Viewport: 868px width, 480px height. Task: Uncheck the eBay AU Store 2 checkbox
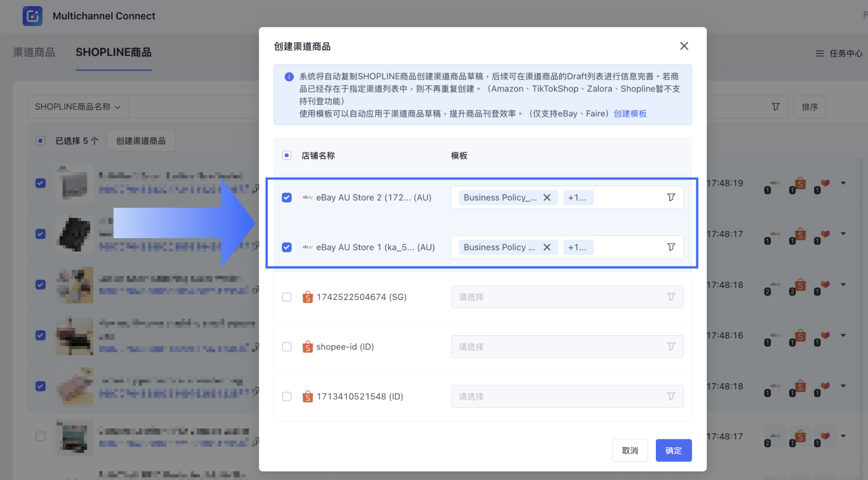point(287,197)
